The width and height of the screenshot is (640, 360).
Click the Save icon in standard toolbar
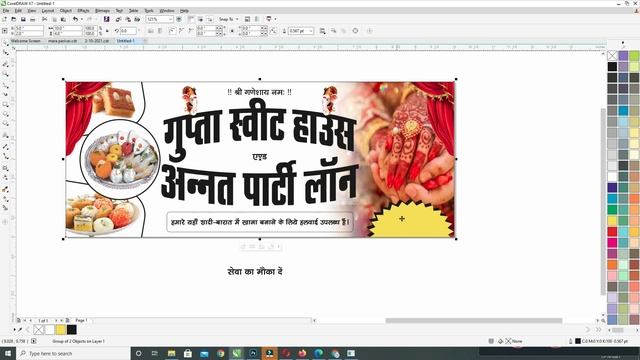coord(23,19)
